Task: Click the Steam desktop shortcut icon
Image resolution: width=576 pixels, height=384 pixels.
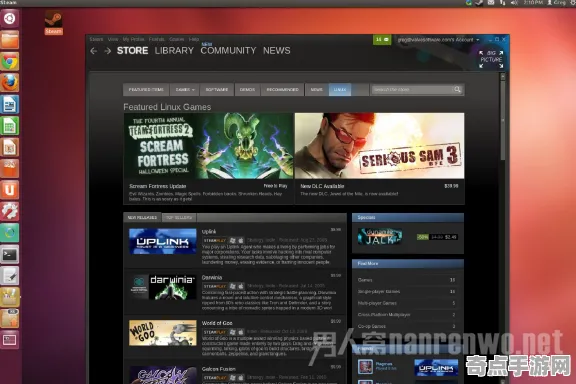Action: click(x=54, y=22)
